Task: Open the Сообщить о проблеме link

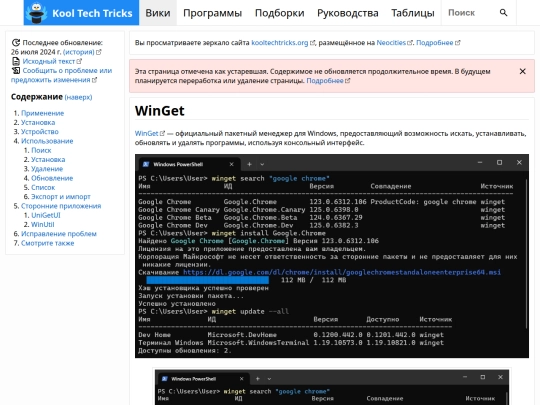Action: coord(61,75)
